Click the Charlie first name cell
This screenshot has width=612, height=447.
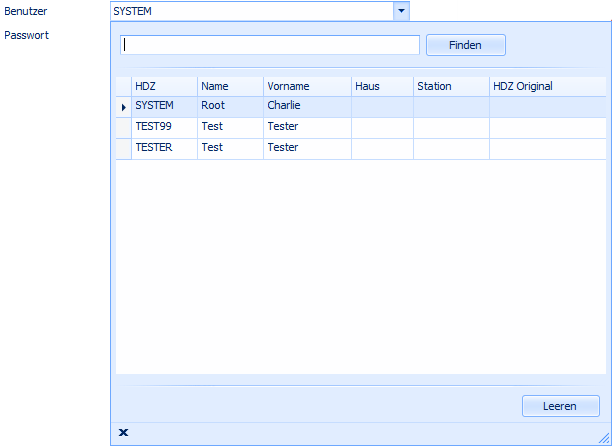[306, 106]
